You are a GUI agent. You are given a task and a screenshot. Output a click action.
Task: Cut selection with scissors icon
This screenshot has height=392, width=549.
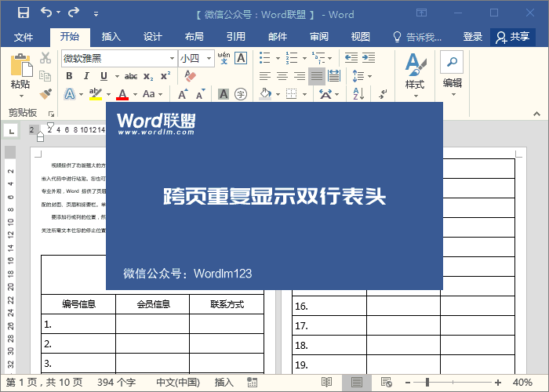click(x=45, y=58)
